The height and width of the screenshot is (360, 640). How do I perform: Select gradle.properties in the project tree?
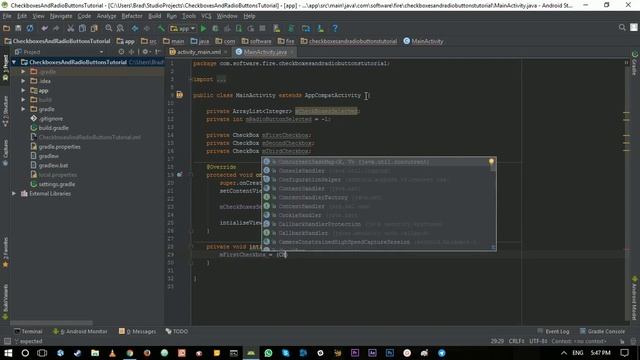(60, 147)
